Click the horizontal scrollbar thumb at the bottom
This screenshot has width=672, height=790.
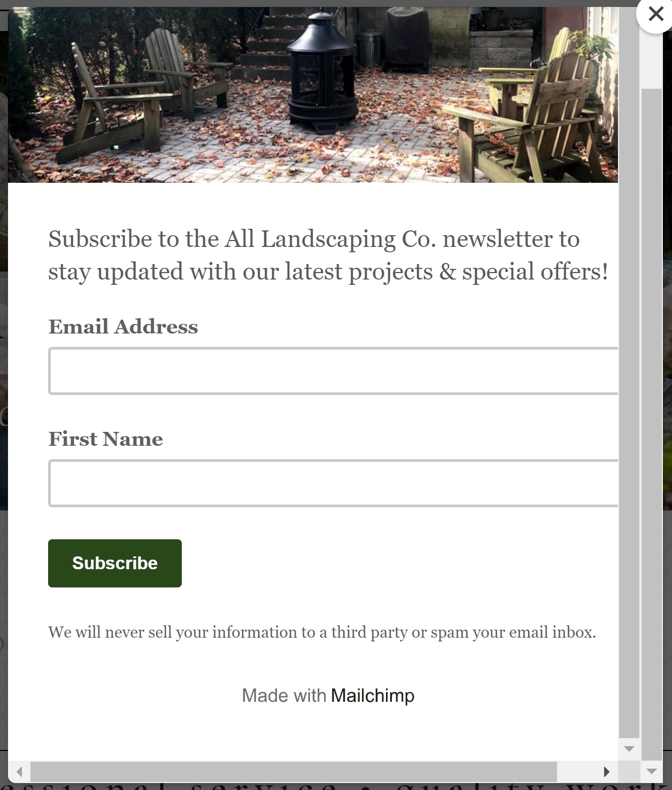coord(293,771)
